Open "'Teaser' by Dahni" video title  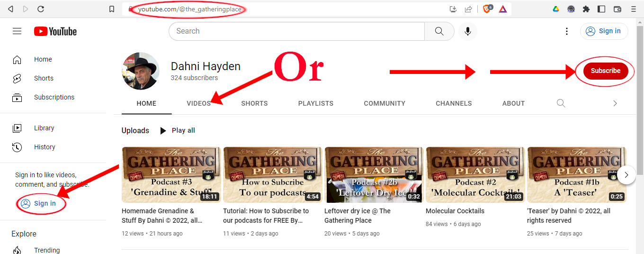click(x=569, y=216)
